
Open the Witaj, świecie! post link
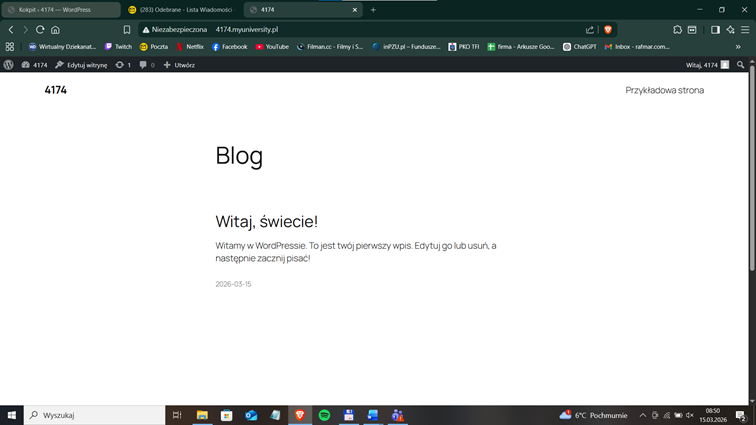pyautogui.click(x=266, y=221)
